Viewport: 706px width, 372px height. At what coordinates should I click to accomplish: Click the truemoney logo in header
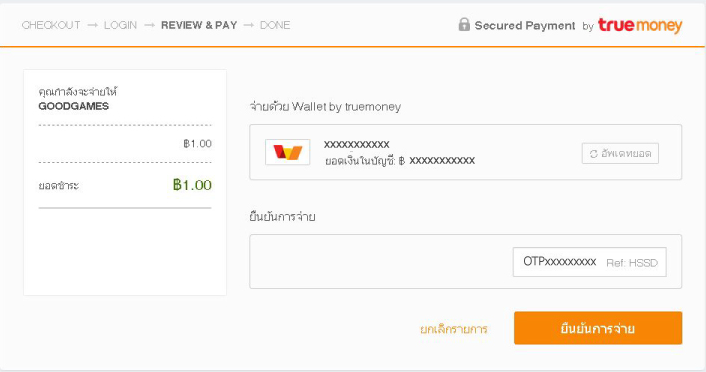[x=640, y=26]
